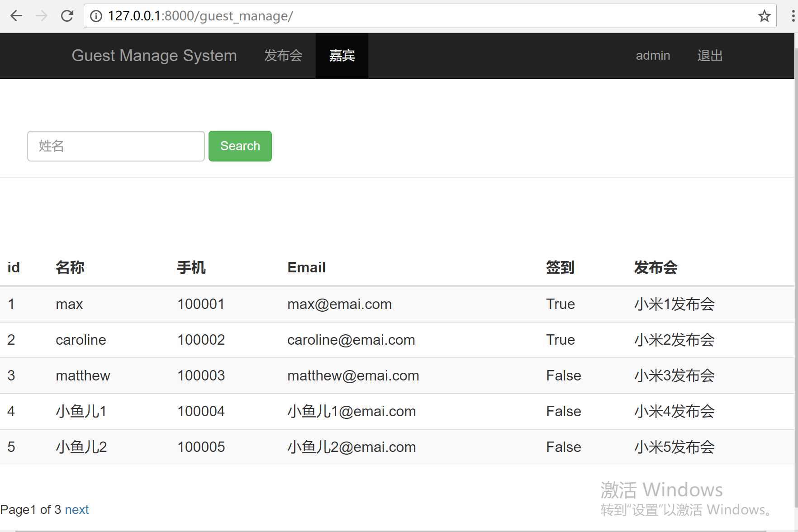Click event cell 小米5发布会
Screen dimensions: 798x532
point(674,447)
